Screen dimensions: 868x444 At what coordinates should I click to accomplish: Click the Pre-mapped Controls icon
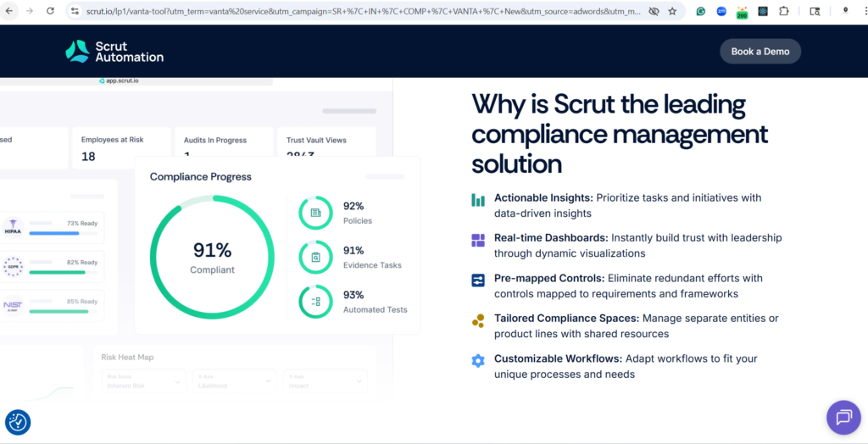coord(478,280)
